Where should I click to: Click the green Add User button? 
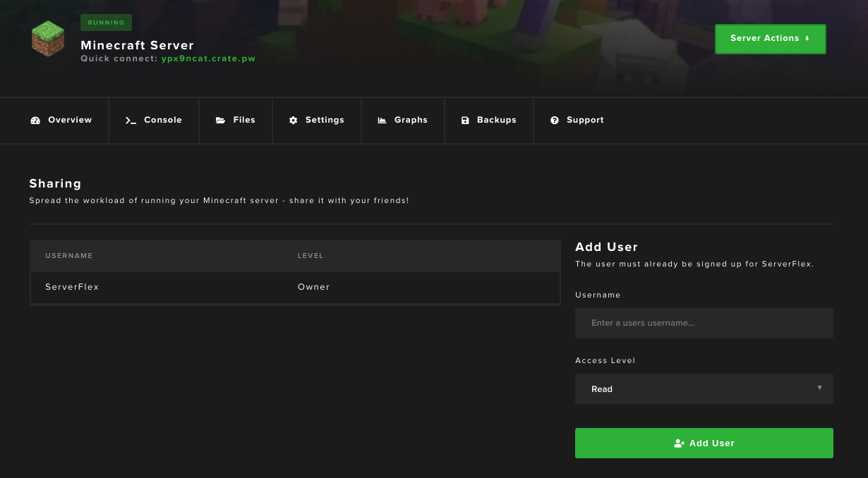tap(704, 443)
